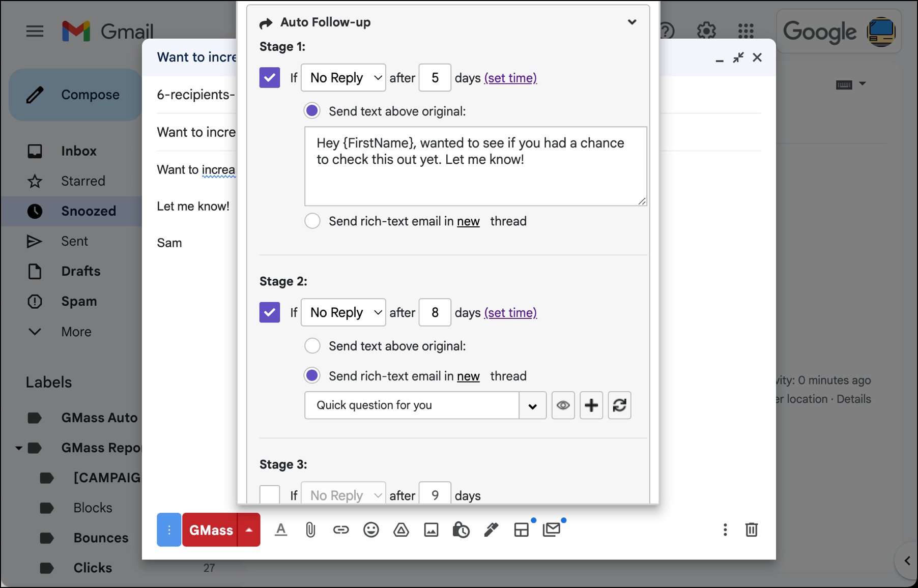Toggle confidential mode lock-clock icon

pyautogui.click(x=461, y=530)
